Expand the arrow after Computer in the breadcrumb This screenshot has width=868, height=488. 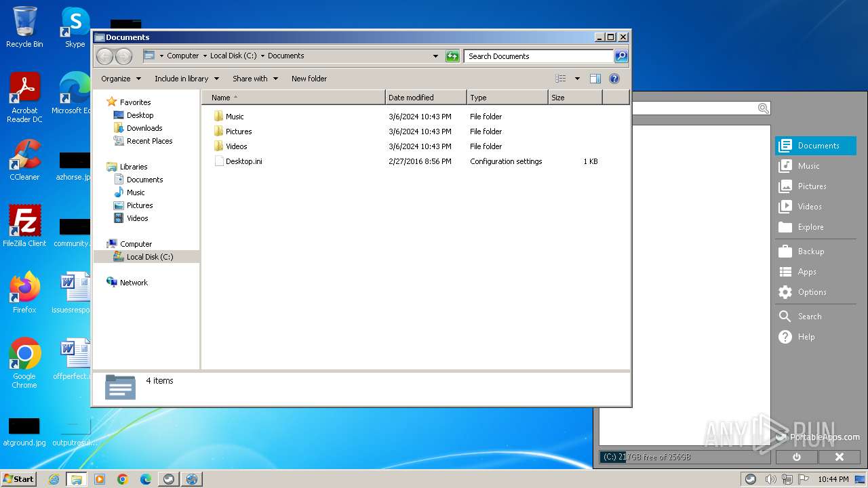coord(205,56)
